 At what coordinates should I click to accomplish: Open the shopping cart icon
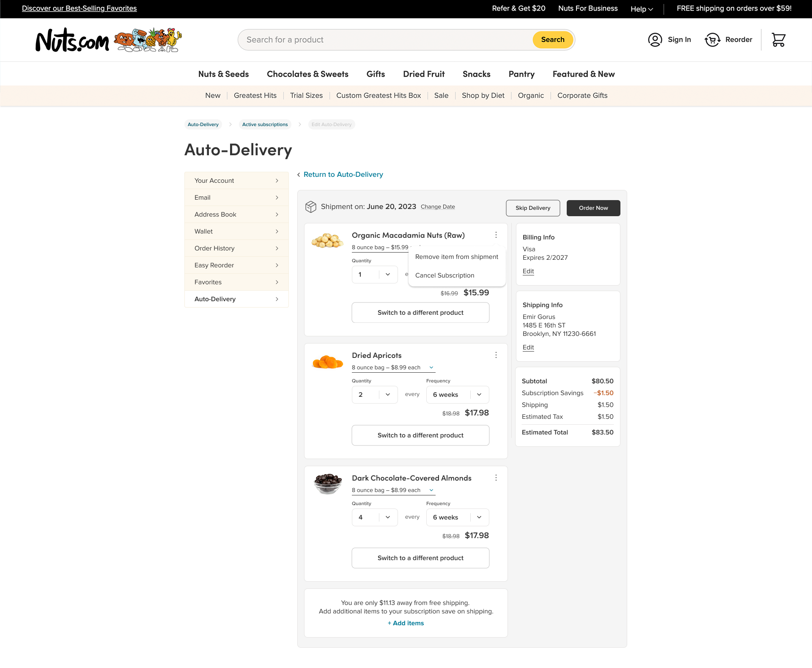point(779,40)
